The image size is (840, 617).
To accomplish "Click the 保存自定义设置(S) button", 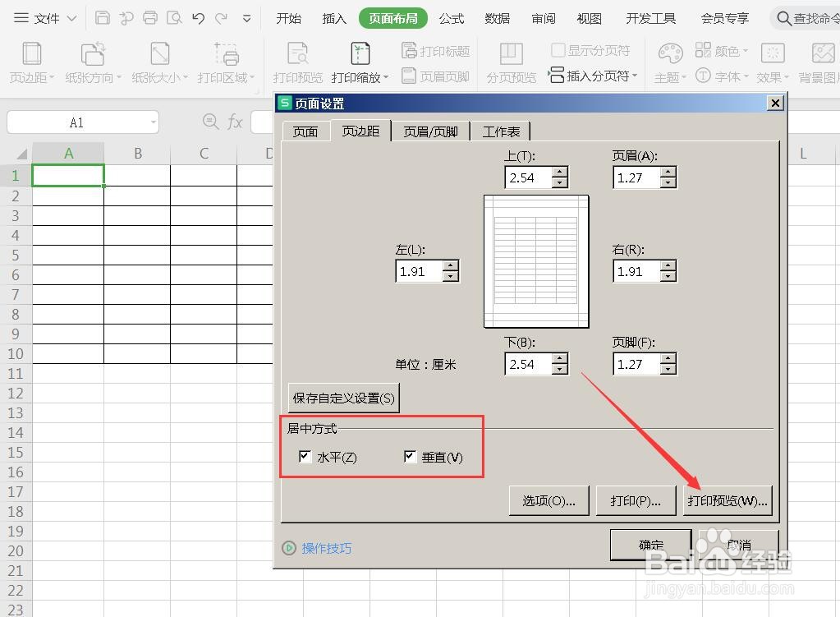I will click(x=343, y=398).
